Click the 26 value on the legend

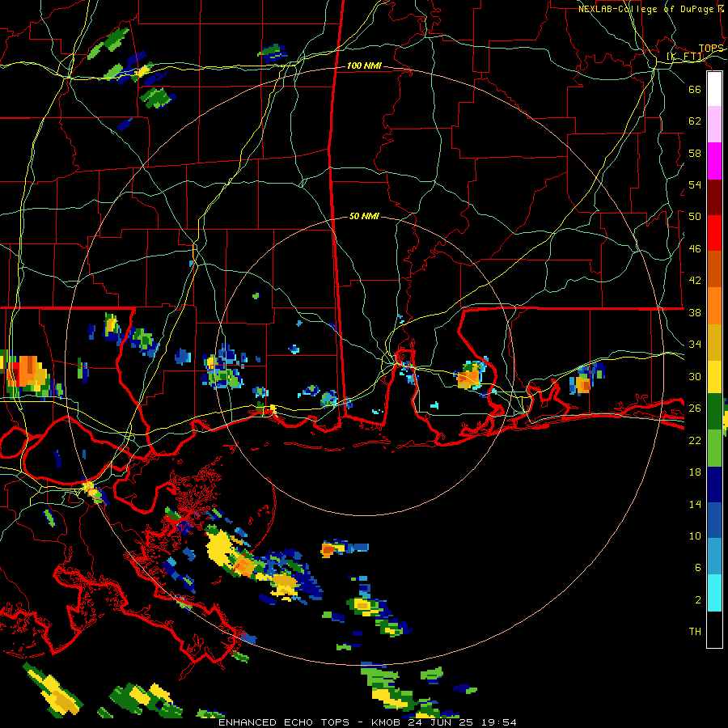tap(695, 408)
